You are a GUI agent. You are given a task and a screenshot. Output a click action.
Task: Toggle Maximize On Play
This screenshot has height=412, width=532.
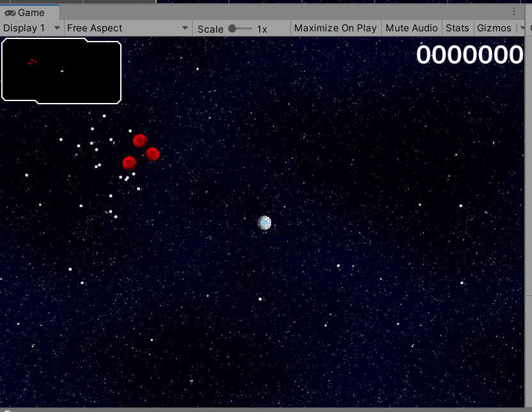[335, 28]
